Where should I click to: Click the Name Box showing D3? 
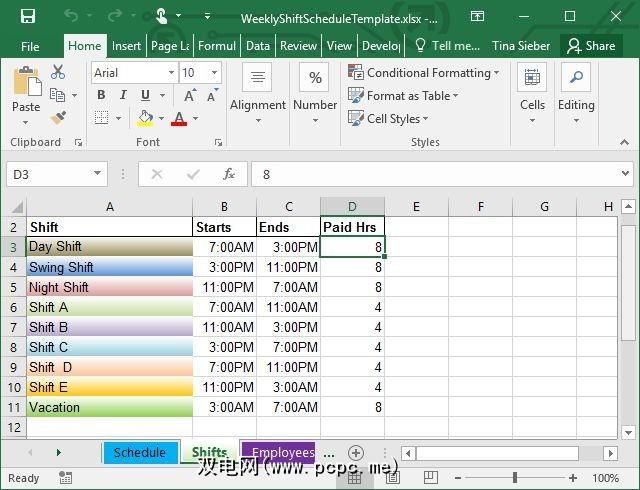pyautogui.click(x=57, y=174)
